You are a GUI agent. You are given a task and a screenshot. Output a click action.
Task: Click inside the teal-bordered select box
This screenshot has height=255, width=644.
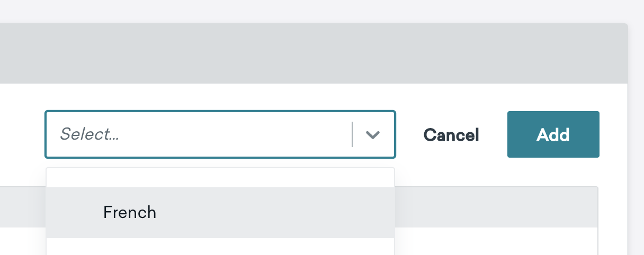click(x=220, y=134)
